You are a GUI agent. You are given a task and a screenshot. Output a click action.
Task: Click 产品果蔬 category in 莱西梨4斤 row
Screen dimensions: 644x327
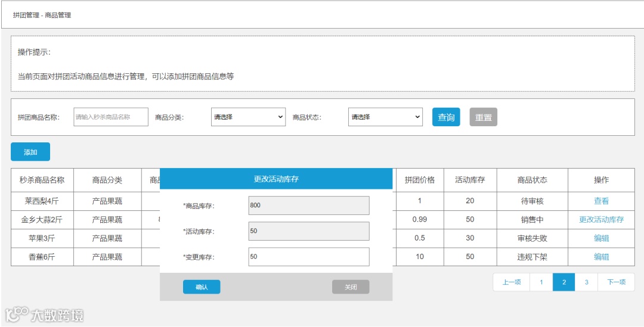(x=107, y=201)
